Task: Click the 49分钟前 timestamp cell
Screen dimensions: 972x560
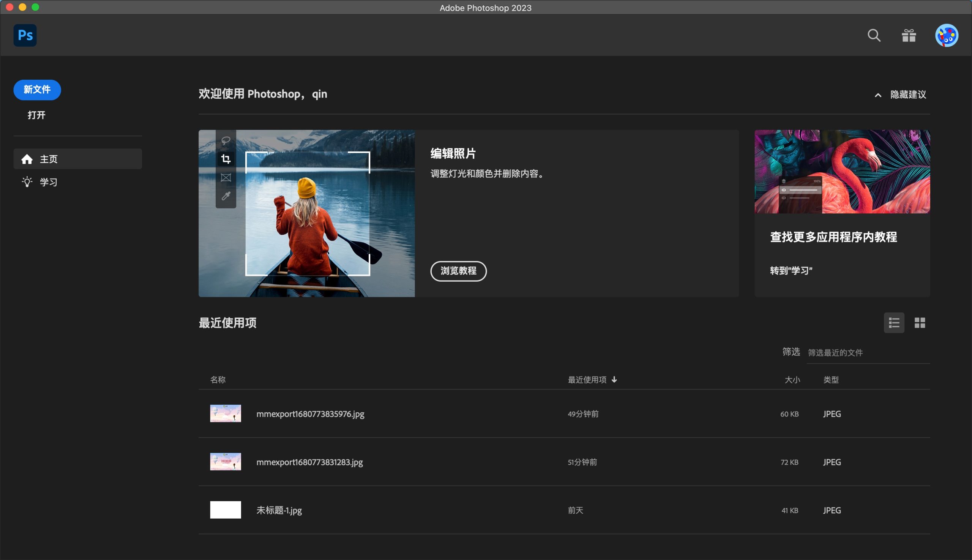Action: 583,414
